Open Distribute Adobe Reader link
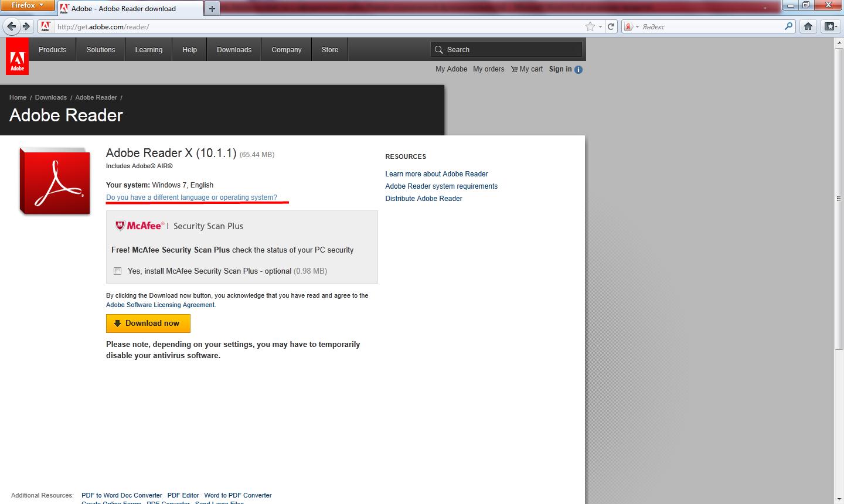 [424, 199]
